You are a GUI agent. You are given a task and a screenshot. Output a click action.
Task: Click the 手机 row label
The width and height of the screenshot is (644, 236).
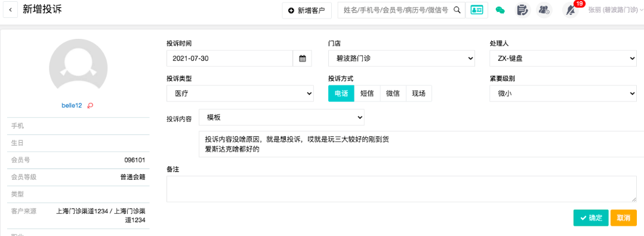[x=17, y=126]
